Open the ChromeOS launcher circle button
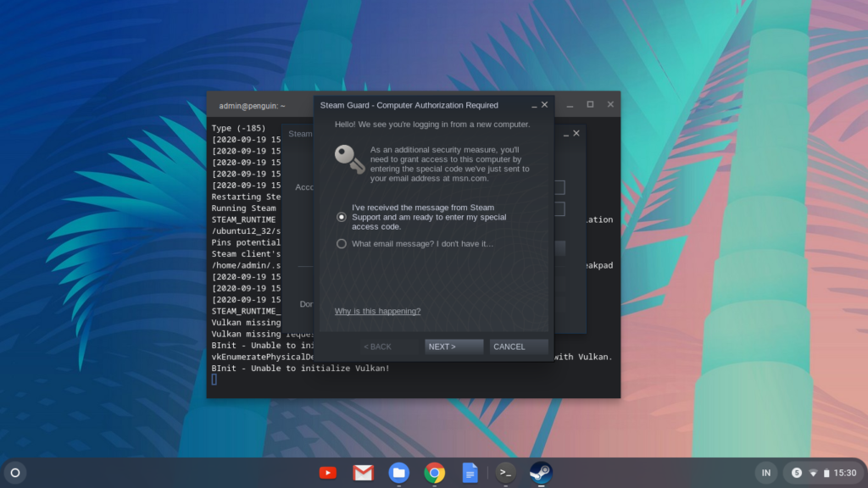Screen dimensions: 868x488 point(15,473)
